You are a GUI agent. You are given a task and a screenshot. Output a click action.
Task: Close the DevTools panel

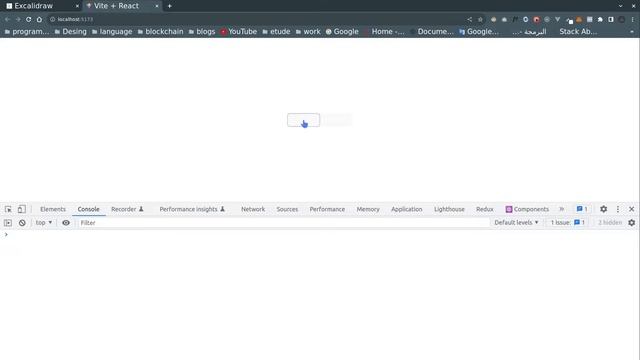coord(631,209)
